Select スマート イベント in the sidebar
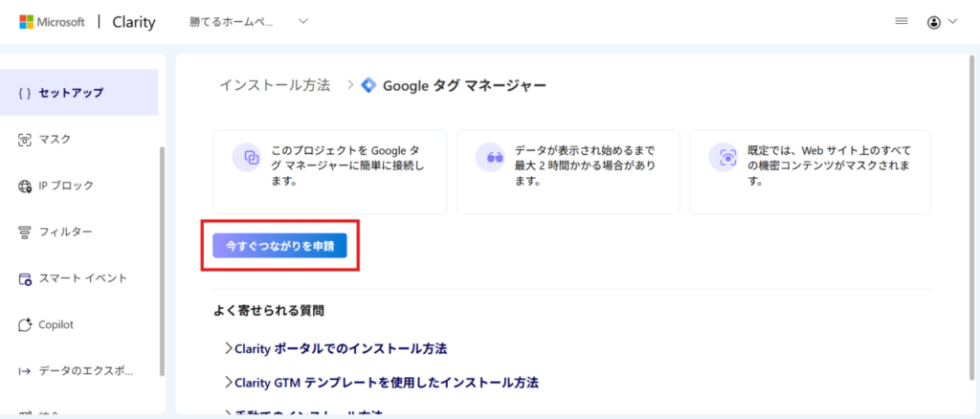980x419 pixels. point(82,278)
